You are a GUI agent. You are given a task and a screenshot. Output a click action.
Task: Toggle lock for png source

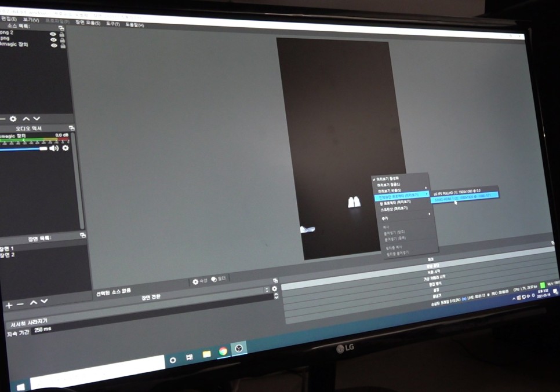coord(63,40)
